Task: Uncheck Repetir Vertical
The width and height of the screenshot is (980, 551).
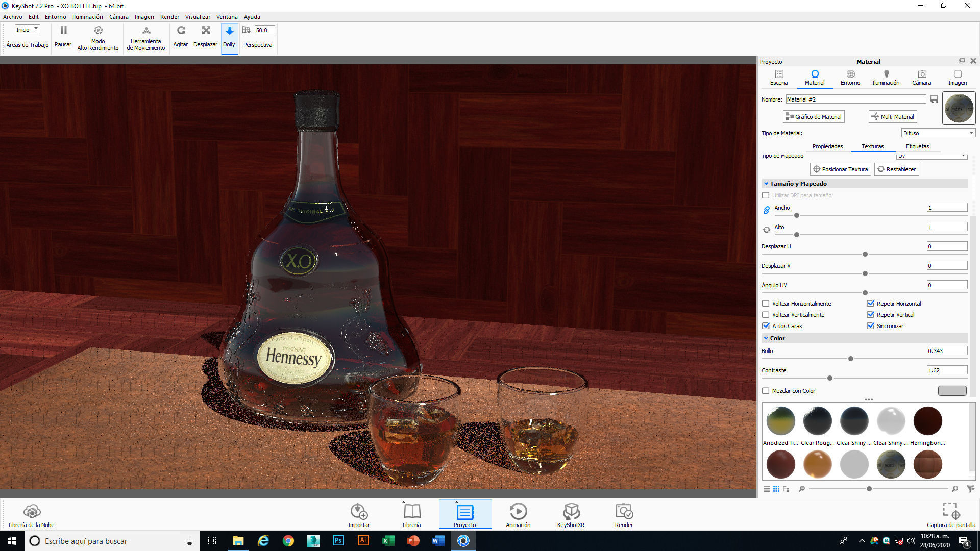Action: click(x=870, y=315)
